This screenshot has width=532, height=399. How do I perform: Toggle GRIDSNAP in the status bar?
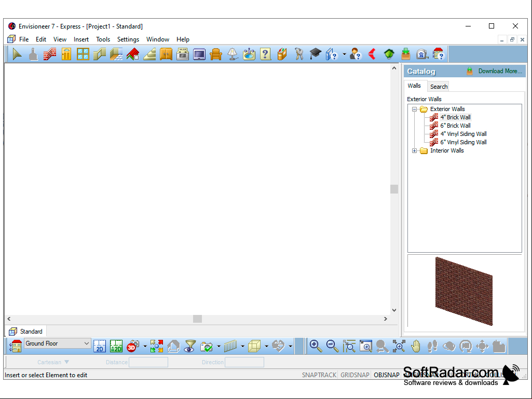click(x=355, y=375)
